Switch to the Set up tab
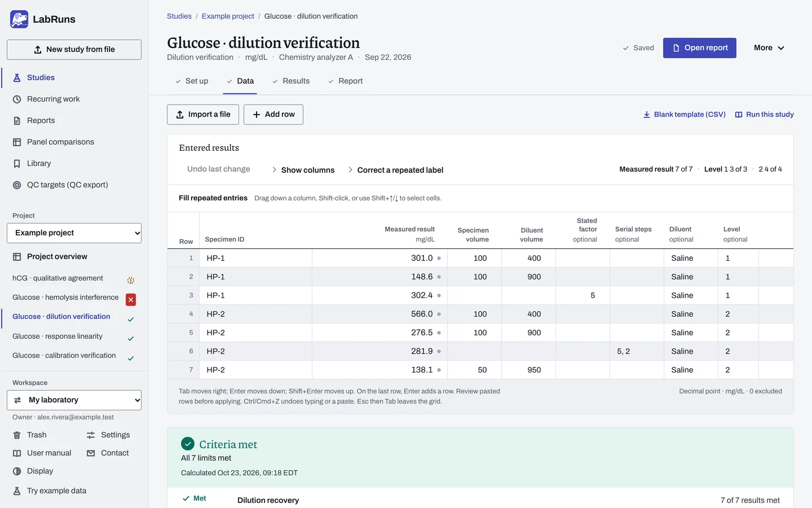Screen dimensions: 812x508 192,81
